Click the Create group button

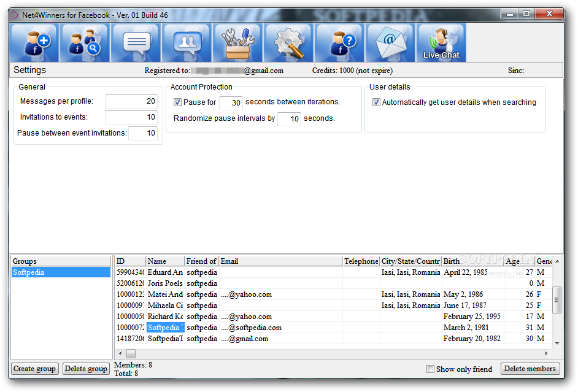34,369
